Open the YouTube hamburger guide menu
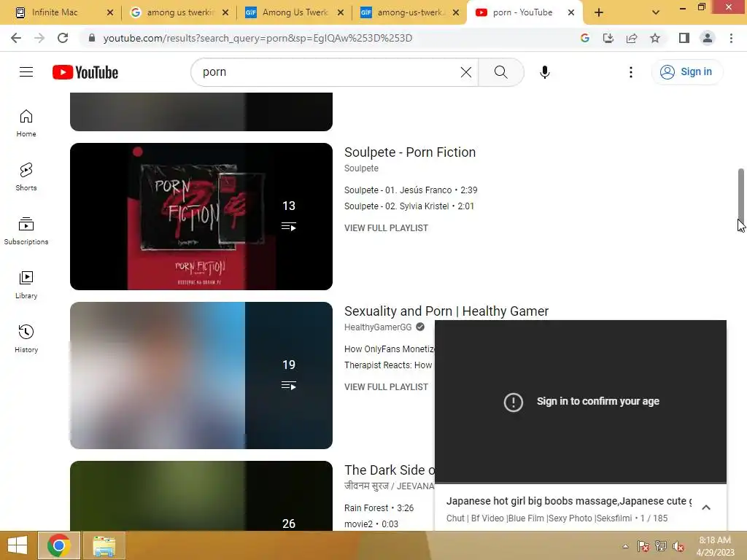The height and width of the screenshot is (560, 747). point(26,72)
